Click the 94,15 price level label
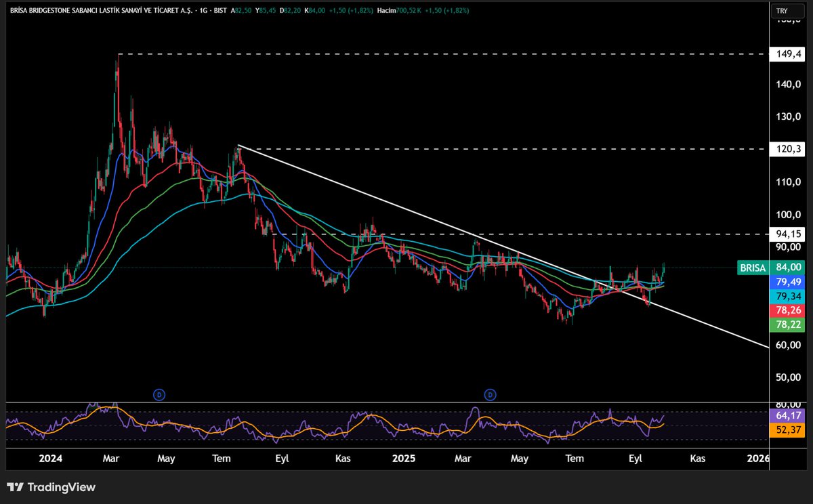This screenshot has width=813, height=504. pyautogui.click(x=788, y=234)
